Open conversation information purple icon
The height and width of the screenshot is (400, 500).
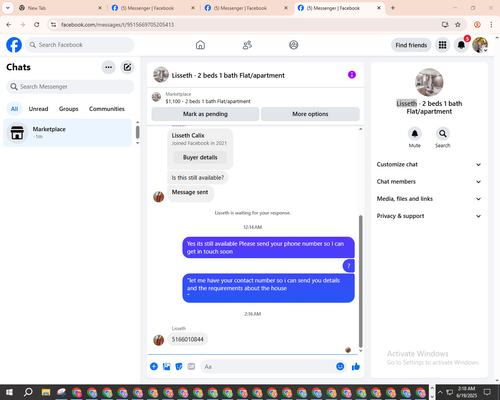[352, 75]
